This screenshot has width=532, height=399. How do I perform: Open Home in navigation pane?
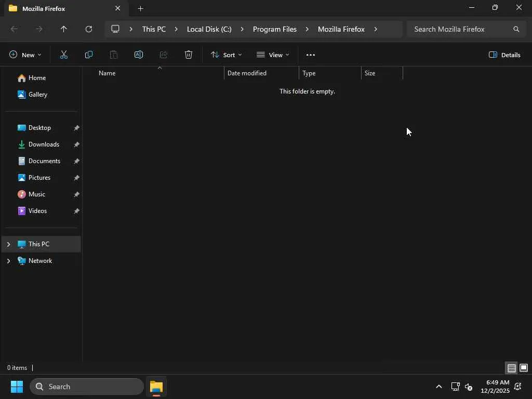(41, 78)
